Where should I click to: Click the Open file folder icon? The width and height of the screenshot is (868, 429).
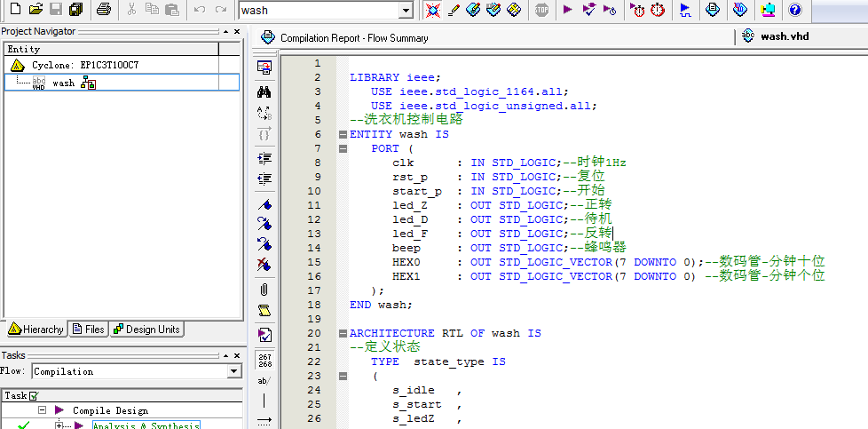pos(35,10)
